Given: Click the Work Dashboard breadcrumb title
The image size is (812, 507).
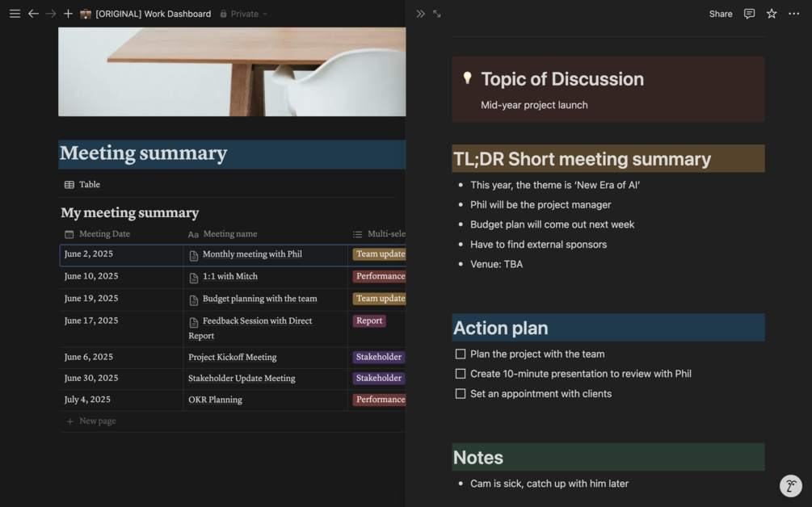Looking at the screenshot, I should coord(153,14).
